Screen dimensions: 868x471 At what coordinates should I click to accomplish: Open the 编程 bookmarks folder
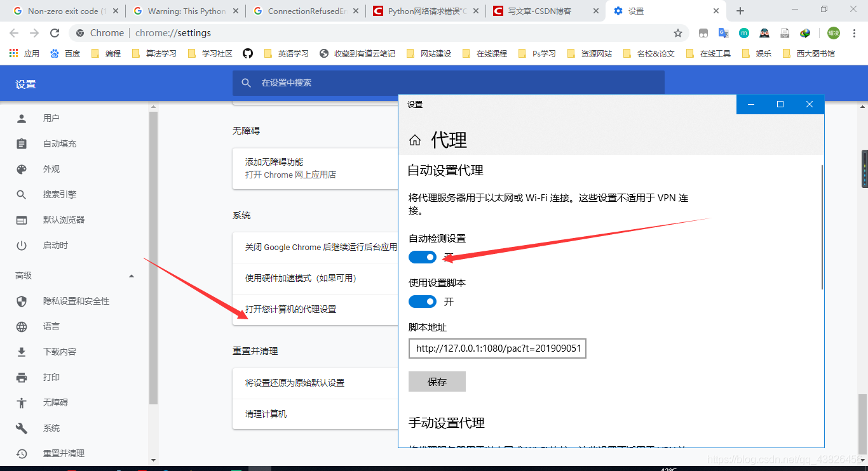coord(107,53)
